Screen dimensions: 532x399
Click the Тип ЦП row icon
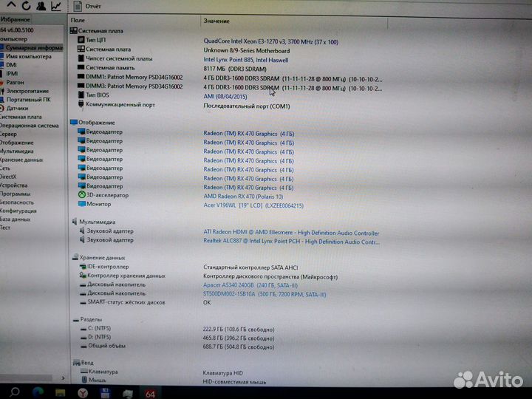81,40
